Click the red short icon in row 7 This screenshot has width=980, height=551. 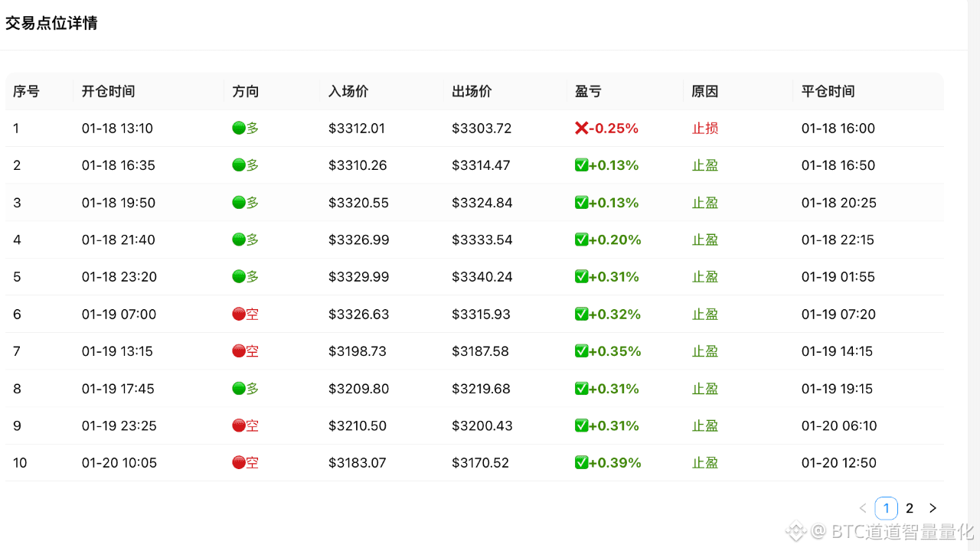[x=238, y=351]
